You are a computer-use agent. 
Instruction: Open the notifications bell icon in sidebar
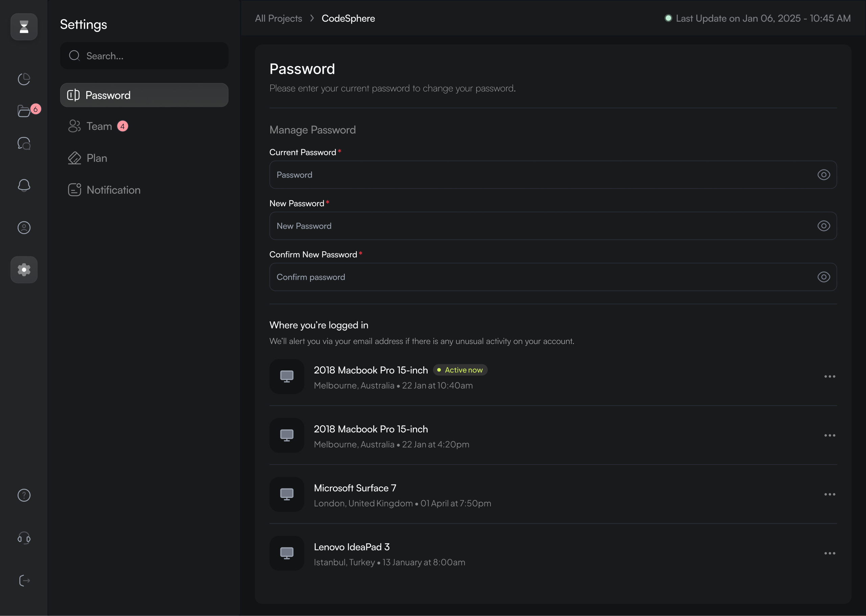tap(24, 185)
